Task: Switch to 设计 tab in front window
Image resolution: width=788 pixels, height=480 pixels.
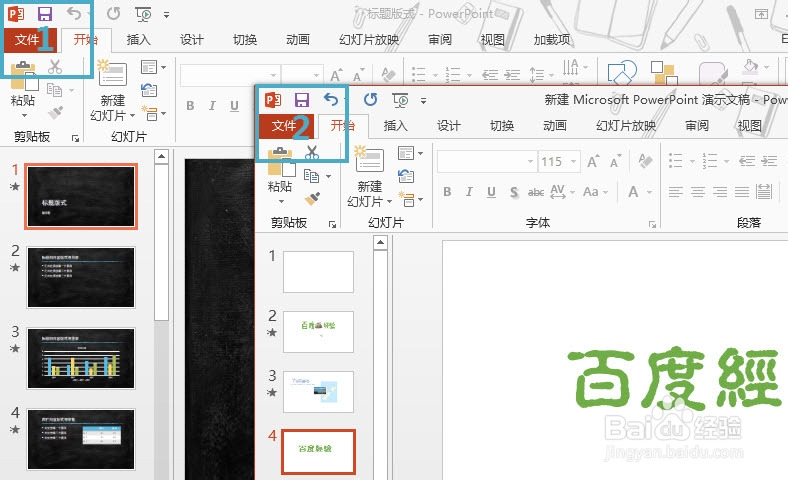Action: click(x=449, y=126)
